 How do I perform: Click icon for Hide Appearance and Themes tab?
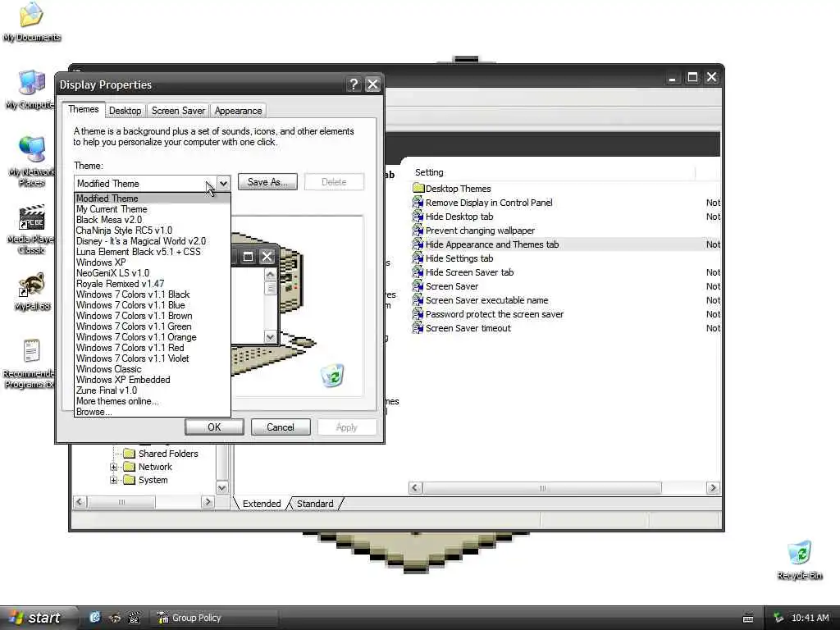pos(418,244)
